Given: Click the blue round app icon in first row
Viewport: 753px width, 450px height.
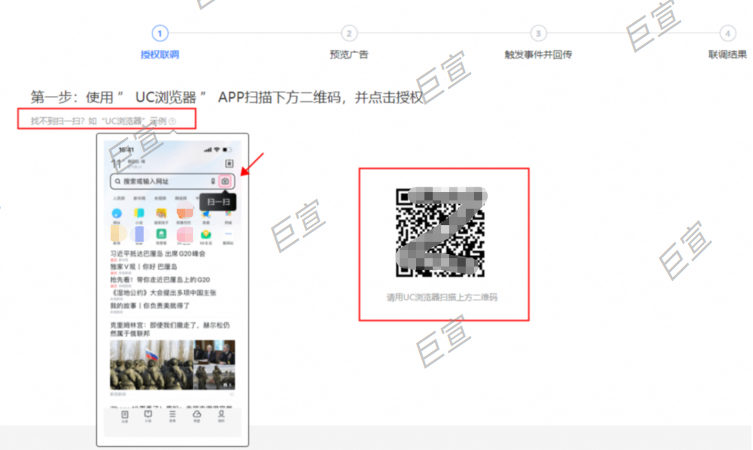Looking at the screenshot, I should click(x=117, y=213).
